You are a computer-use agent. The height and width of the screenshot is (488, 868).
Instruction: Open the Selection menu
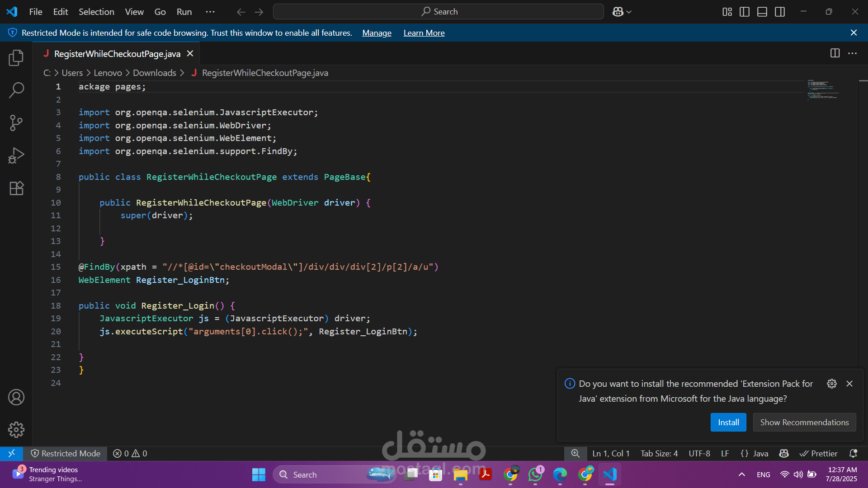point(96,12)
